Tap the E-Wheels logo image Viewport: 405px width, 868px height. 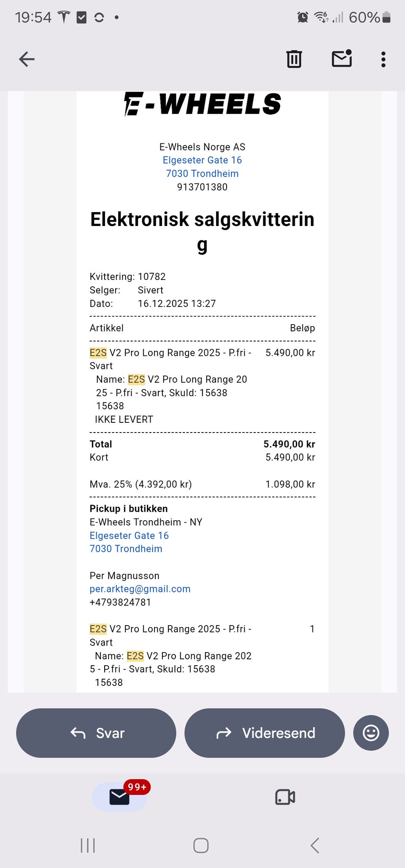tap(202, 104)
